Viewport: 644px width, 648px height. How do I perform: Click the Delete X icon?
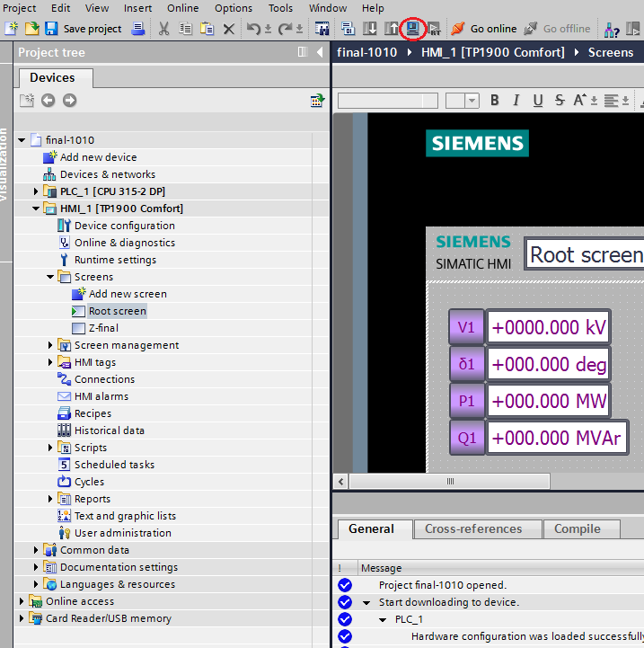pos(228,29)
